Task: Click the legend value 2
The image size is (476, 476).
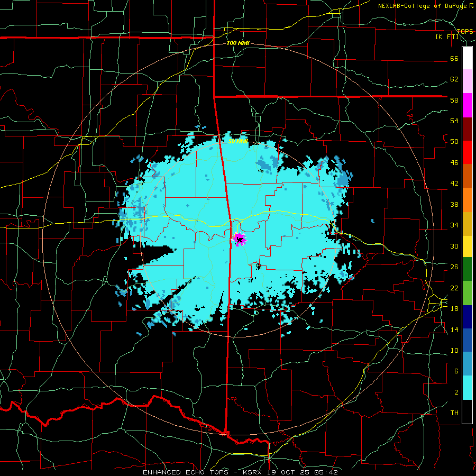Action: (456, 392)
